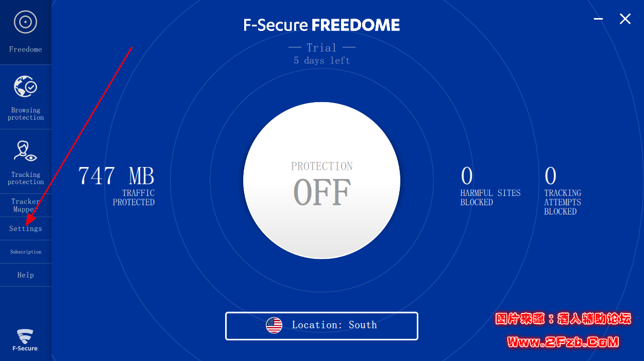
Task: Open the Subscription page
Action: click(25, 252)
